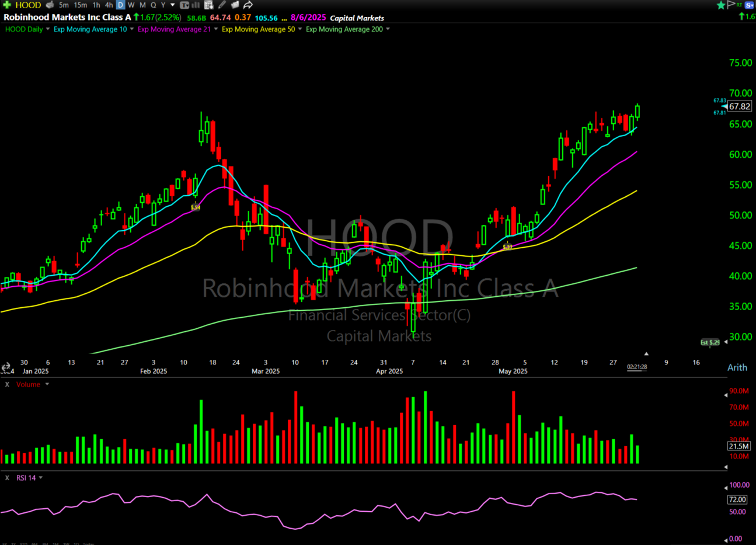Click the green star favorite icon
This screenshot has width=756, height=545.
(x=722, y=5)
